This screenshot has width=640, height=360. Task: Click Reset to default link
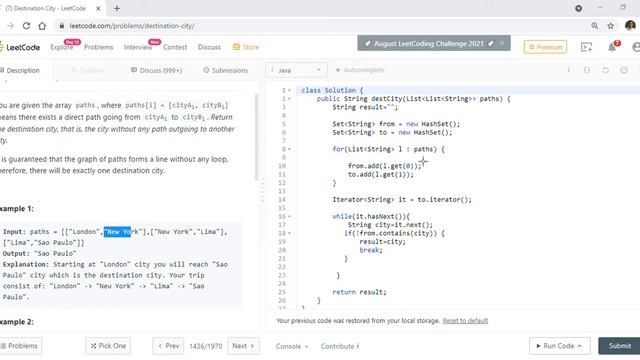point(465,321)
